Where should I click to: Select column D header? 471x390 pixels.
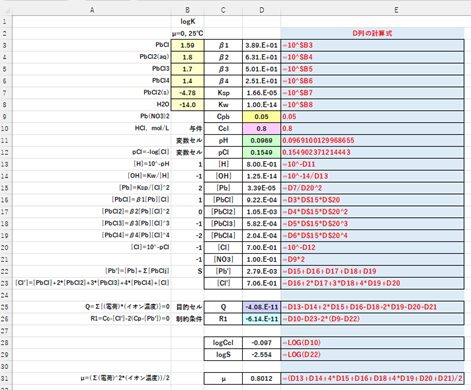pos(261,10)
